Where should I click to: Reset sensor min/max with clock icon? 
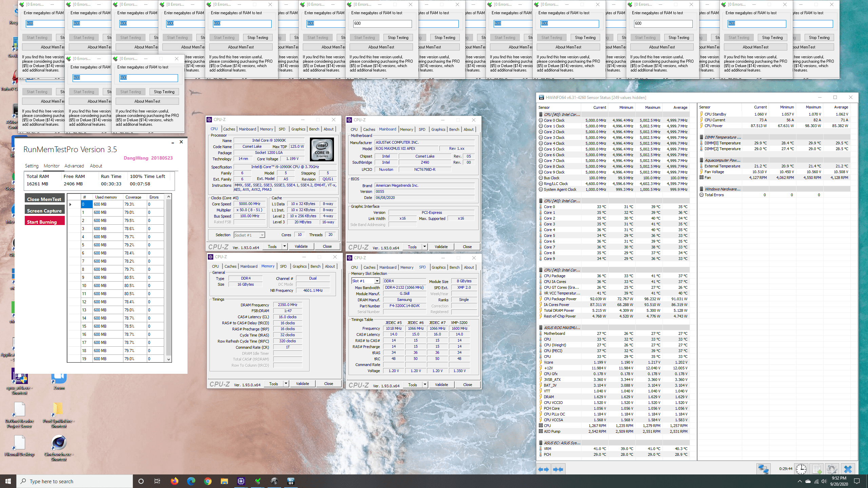[801, 469]
